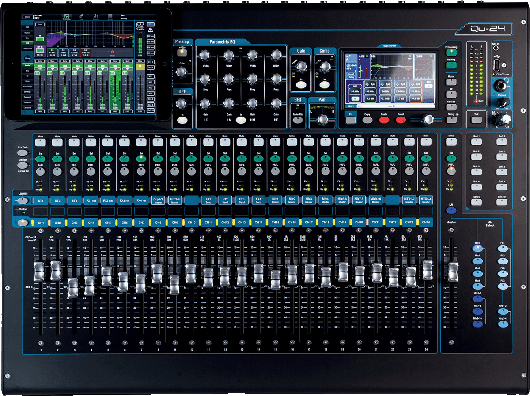Engage the PAFL key on channel 2
The image size is (530, 396).
(x=57, y=171)
